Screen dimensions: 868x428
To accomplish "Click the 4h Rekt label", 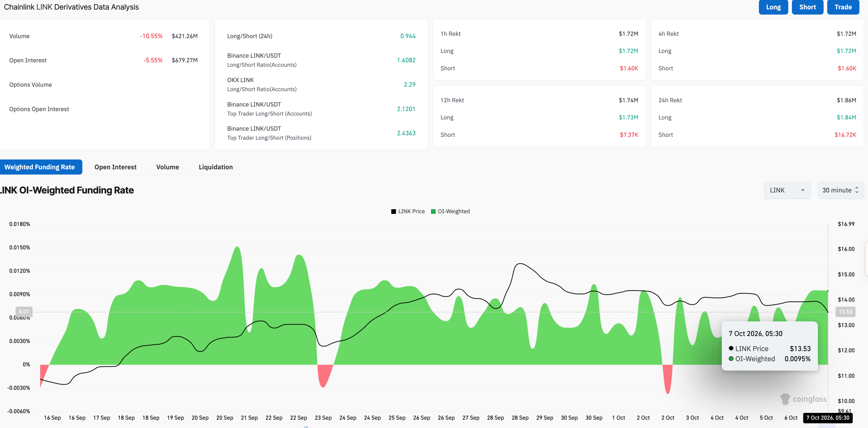I will tap(669, 34).
